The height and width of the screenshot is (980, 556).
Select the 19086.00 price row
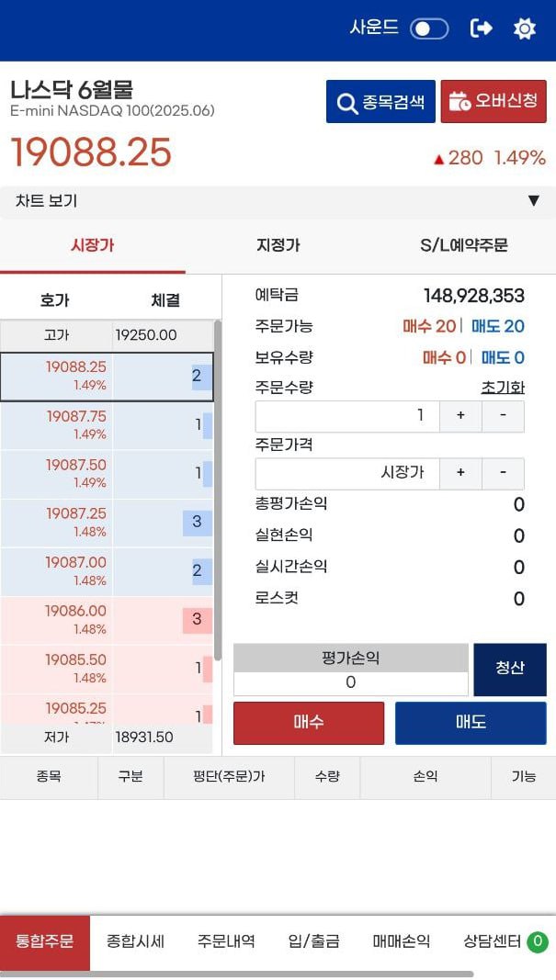107,620
